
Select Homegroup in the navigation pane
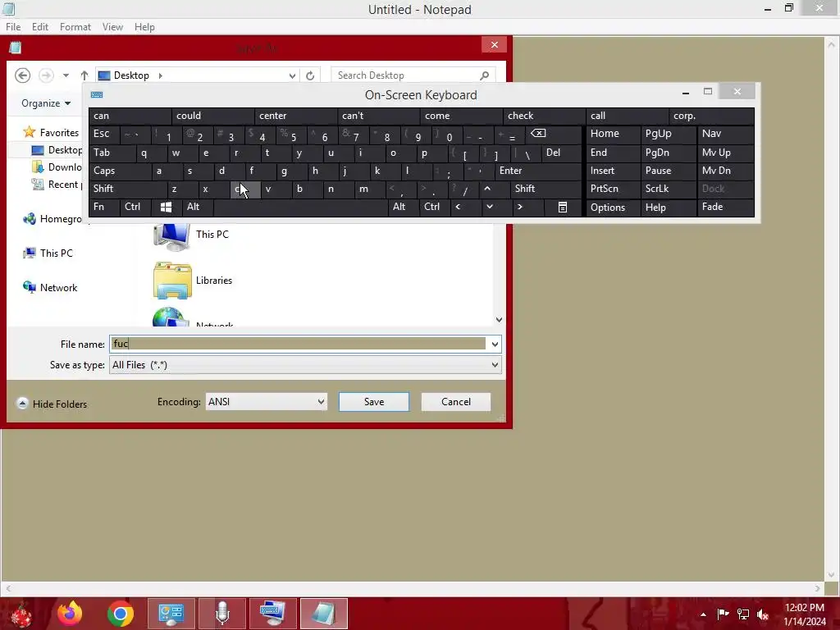pos(53,218)
